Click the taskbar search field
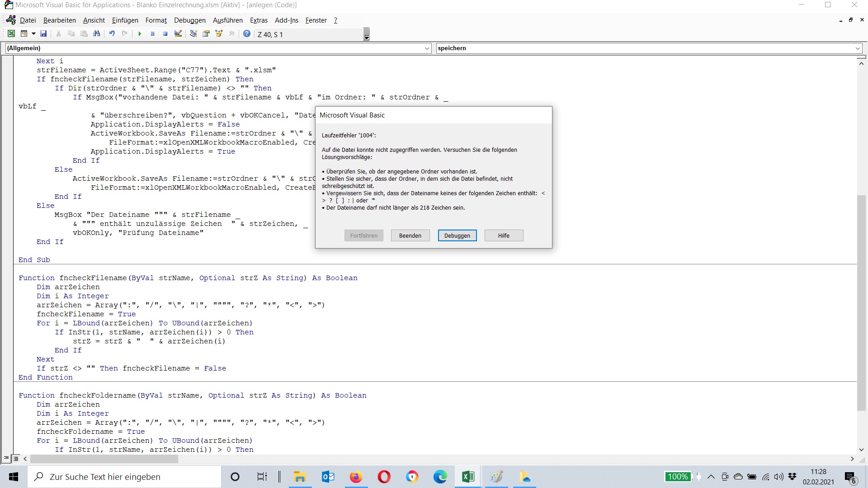This screenshot has width=868, height=488. click(x=124, y=477)
